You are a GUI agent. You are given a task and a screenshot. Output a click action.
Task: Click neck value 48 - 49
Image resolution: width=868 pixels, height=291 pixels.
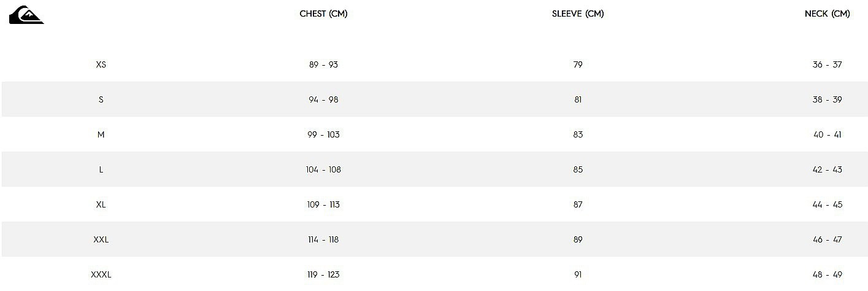pos(827,274)
